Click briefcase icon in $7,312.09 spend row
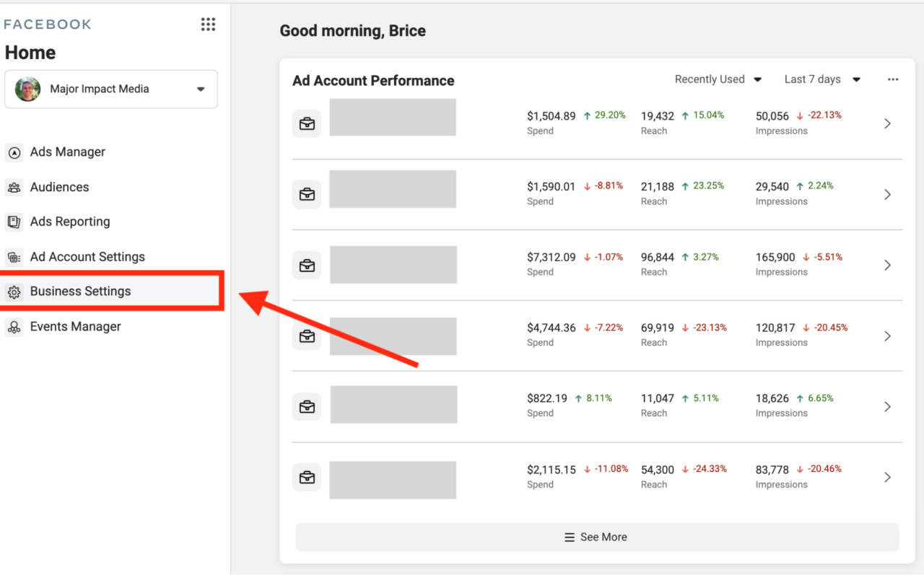 (x=307, y=265)
